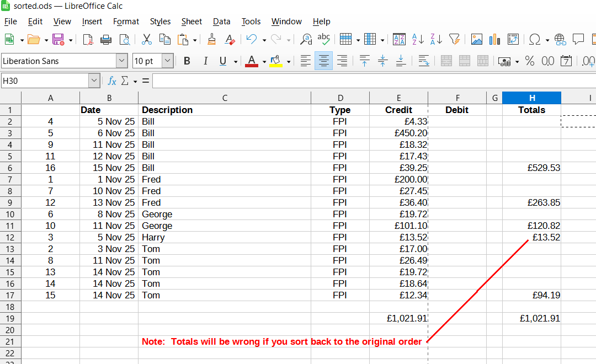Image resolution: width=596 pixels, height=364 pixels.
Task: Click Sort Descending icon
Action: coord(436,39)
